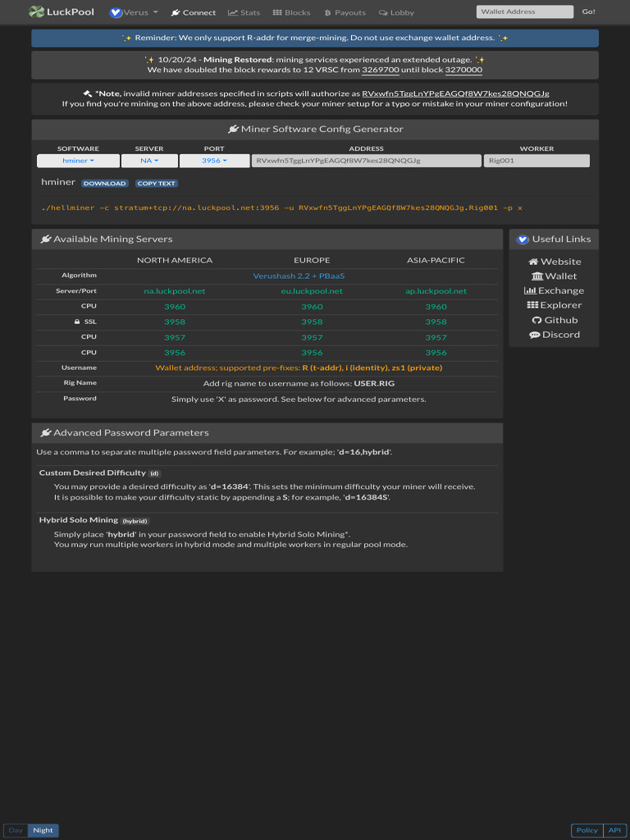The width and height of the screenshot is (630, 840).
Task: Click the plug icon beside Available Mining Servers
Action: pos(46,239)
